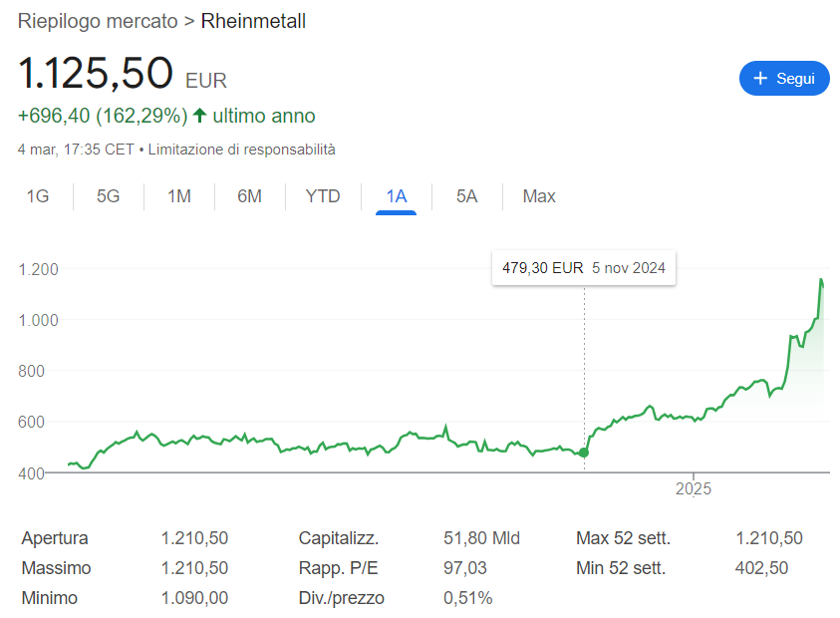Select the 1A time range tab
Image resolution: width=840 pixels, height=618 pixels.
(x=397, y=196)
